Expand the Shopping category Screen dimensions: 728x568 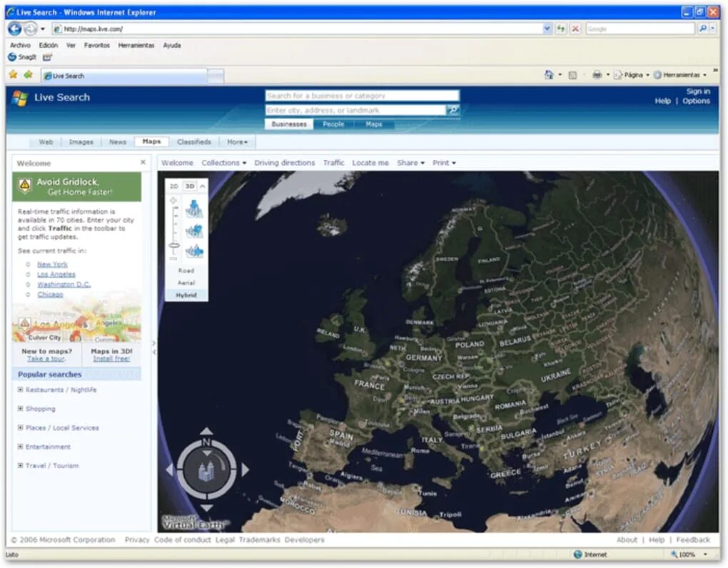tap(20, 409)
